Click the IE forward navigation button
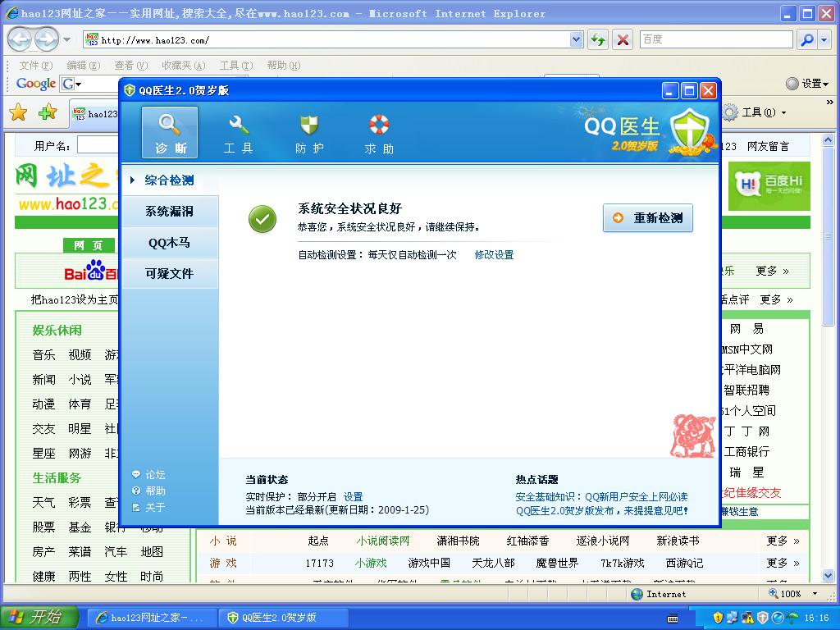840x630 pixels. (x=47, y=39)
